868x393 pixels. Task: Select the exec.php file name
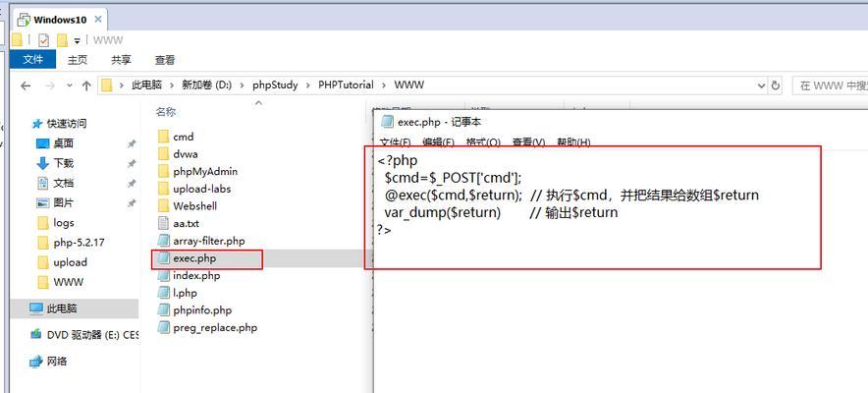(x=194, y=258)
